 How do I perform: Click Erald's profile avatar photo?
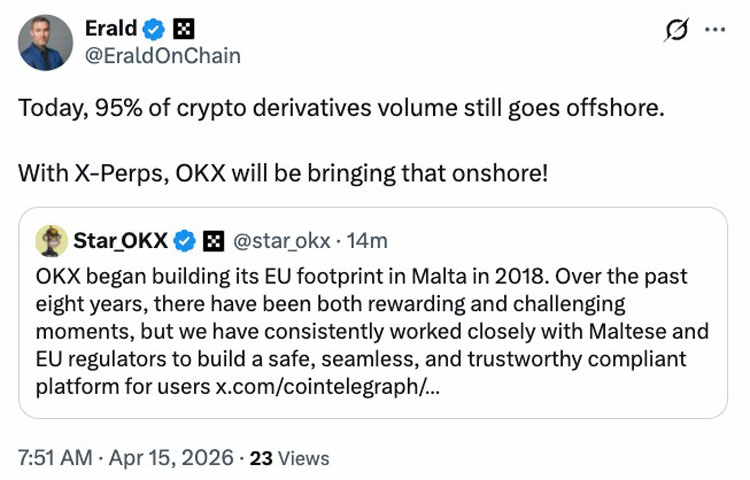(x=45, y=43)
